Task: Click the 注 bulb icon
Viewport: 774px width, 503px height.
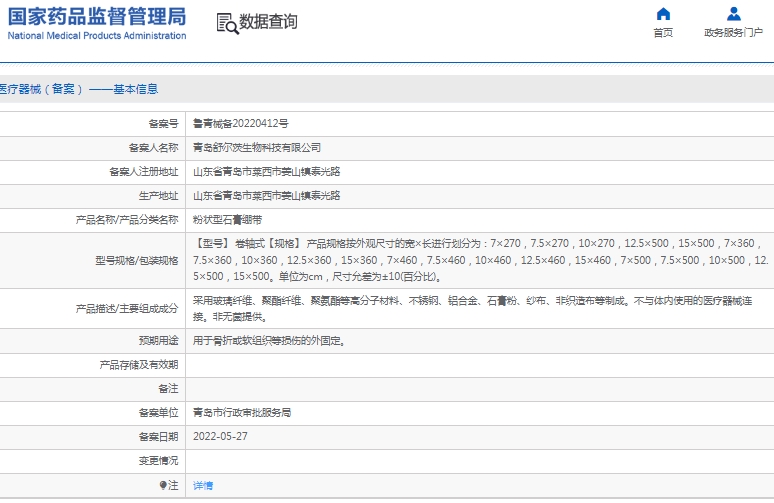Action: 163,485
